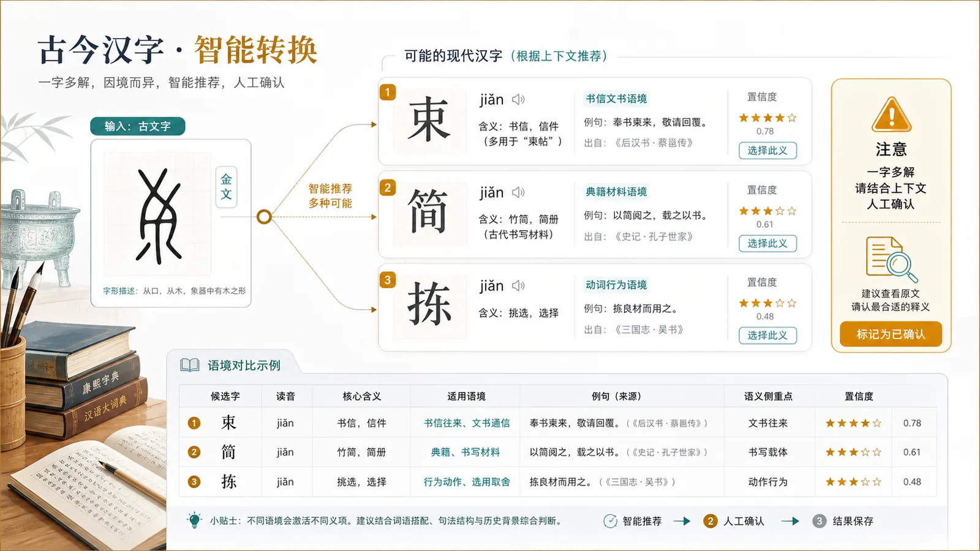Screen dimensions: 980x551
Task: Click the orange number 2 badge on 简 card
Action: click(x=388, y=187)
